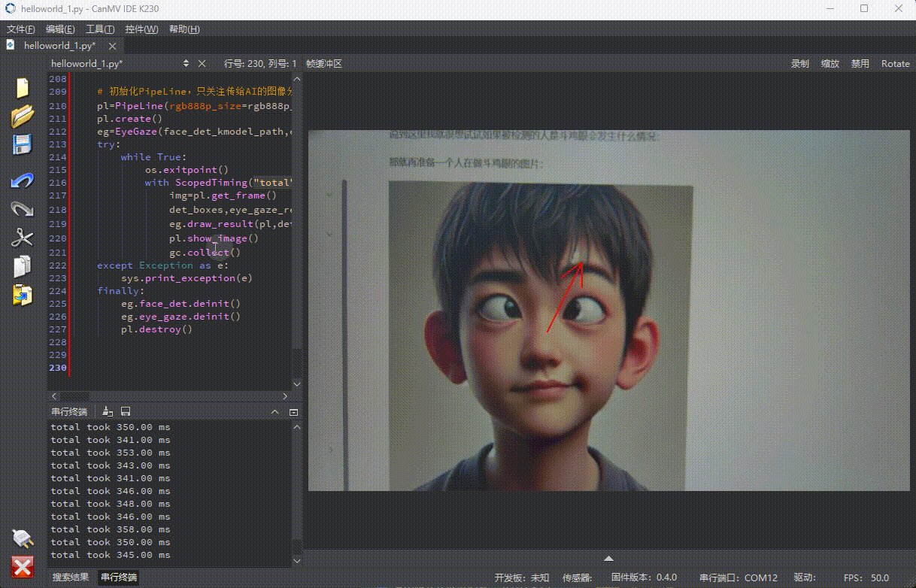Click the editor horizontal scroll-left arrow

coord(53,396)
